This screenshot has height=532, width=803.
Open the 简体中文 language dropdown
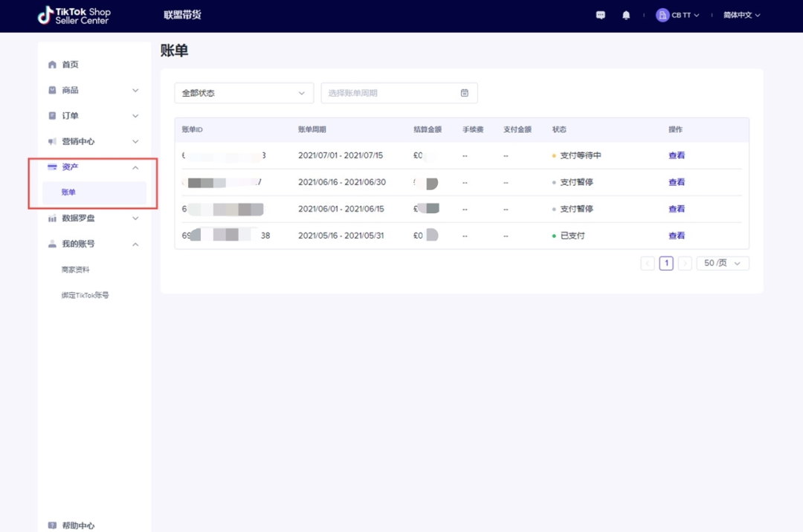[x=741, y=16]
